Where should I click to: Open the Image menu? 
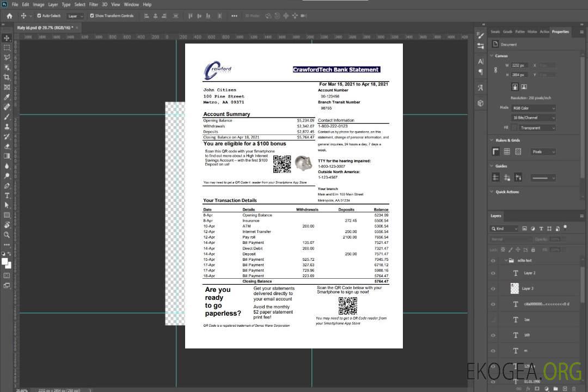coord(39,4)
